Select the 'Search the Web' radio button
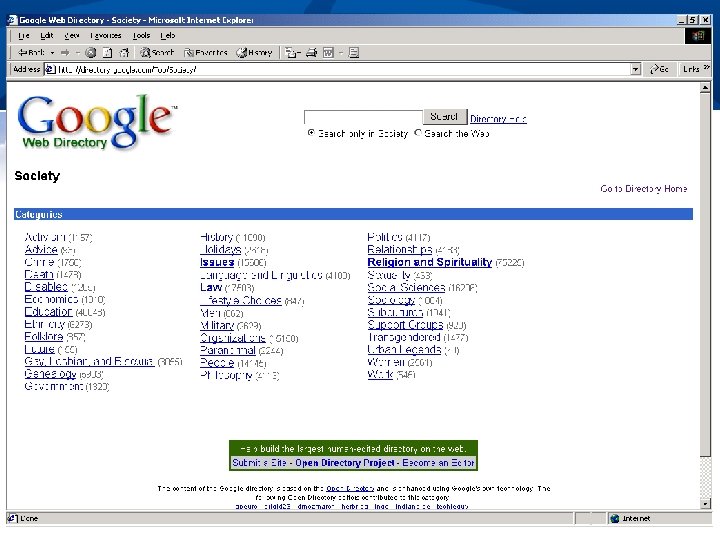 click(417, 133)
